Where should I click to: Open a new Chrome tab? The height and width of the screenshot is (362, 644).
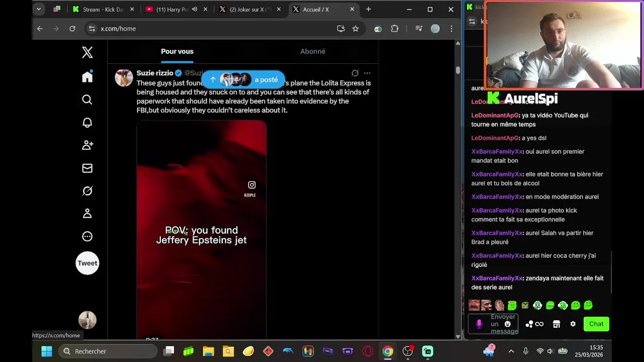[x=368, y=9]
